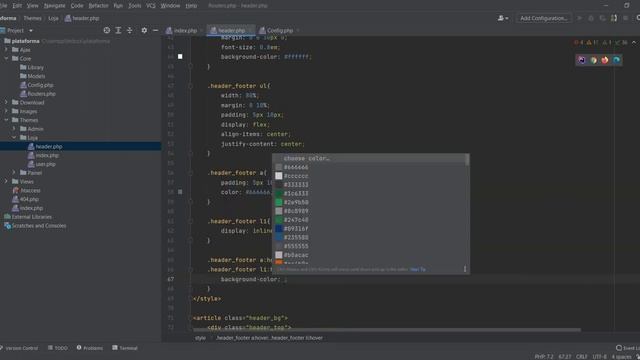Screen dimensions: 640x360
Task: Open the VCS menu
Action: coord(151,6)
